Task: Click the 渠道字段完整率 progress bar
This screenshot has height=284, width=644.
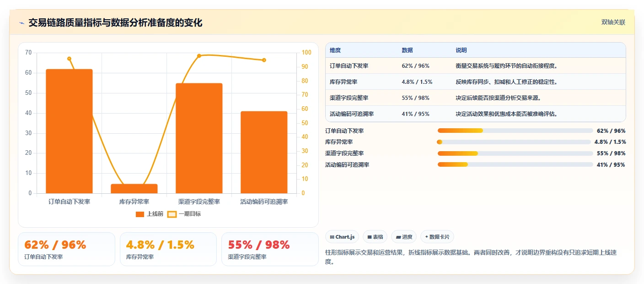Action: click(515, 153)
